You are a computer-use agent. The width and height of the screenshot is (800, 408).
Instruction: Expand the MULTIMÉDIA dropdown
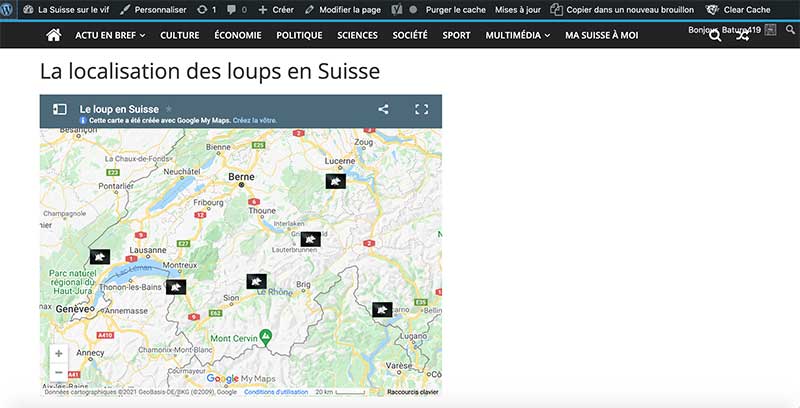[x=518, y=35]
